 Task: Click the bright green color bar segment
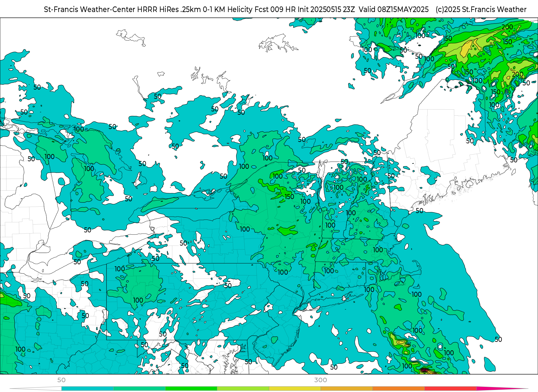[191, 389]
